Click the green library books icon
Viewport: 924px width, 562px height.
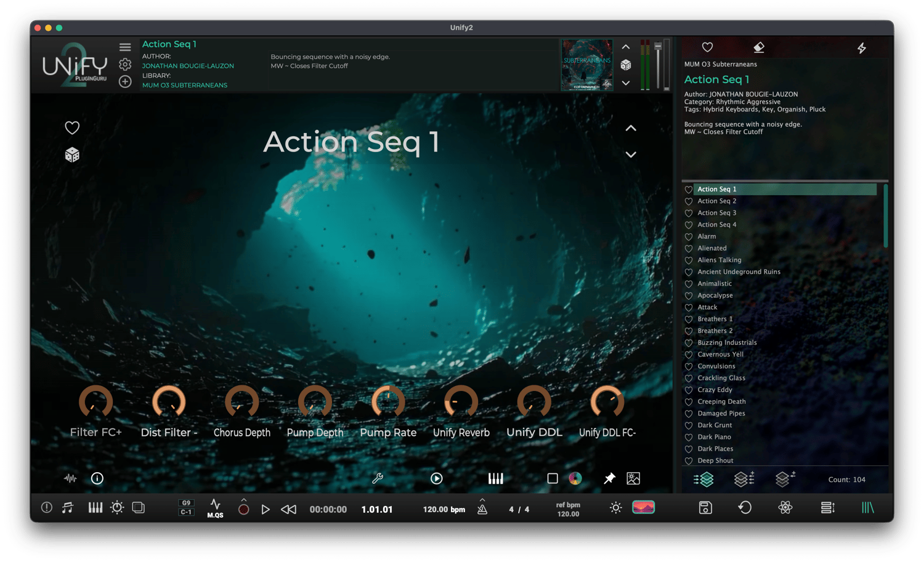pyautogui.click(x=867, y=508)
